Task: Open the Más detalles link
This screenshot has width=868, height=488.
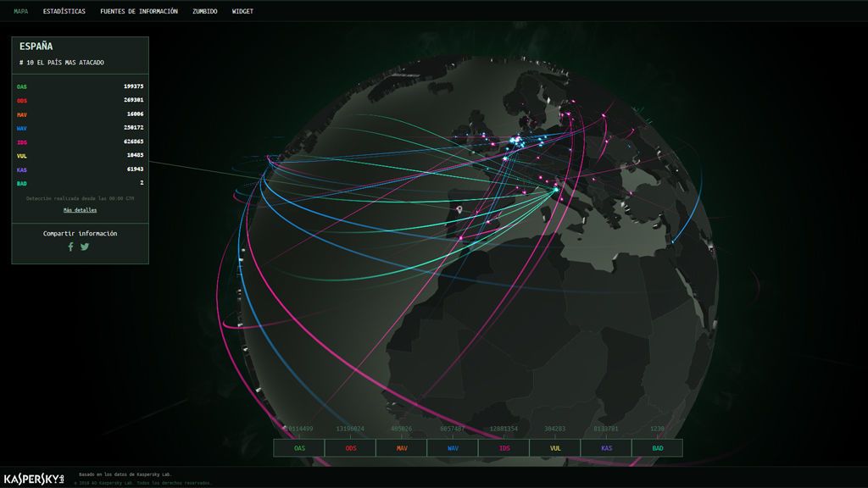Action: (x=81, y=210)
